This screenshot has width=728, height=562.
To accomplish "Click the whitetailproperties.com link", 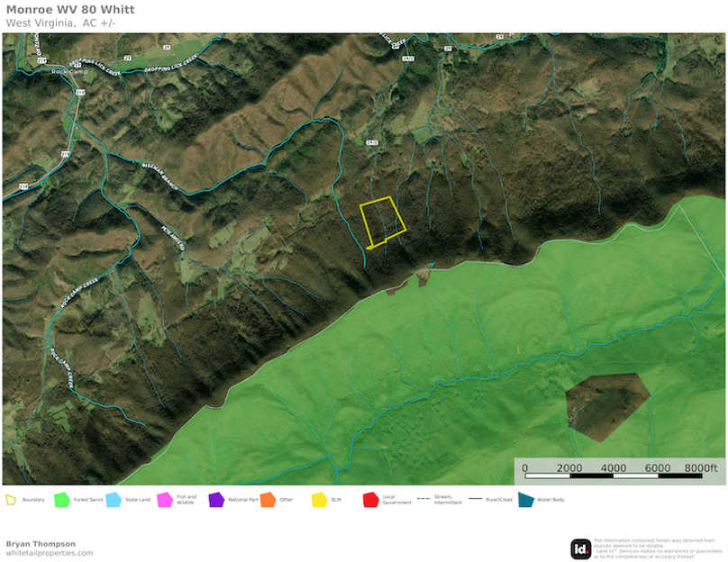I will [x=50, y=553].
